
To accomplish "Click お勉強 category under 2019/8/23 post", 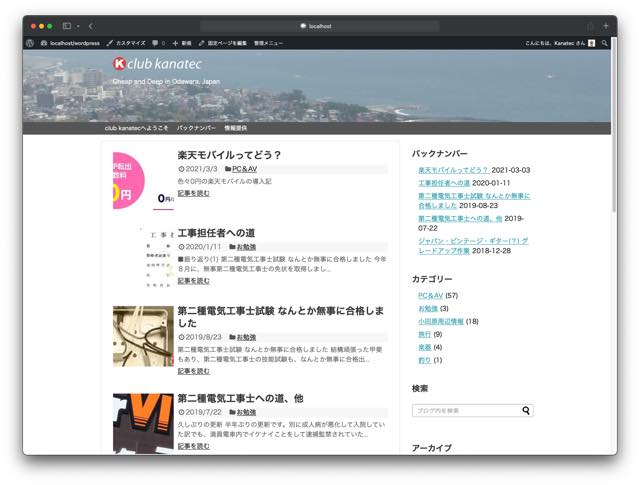I will point(246,337).
